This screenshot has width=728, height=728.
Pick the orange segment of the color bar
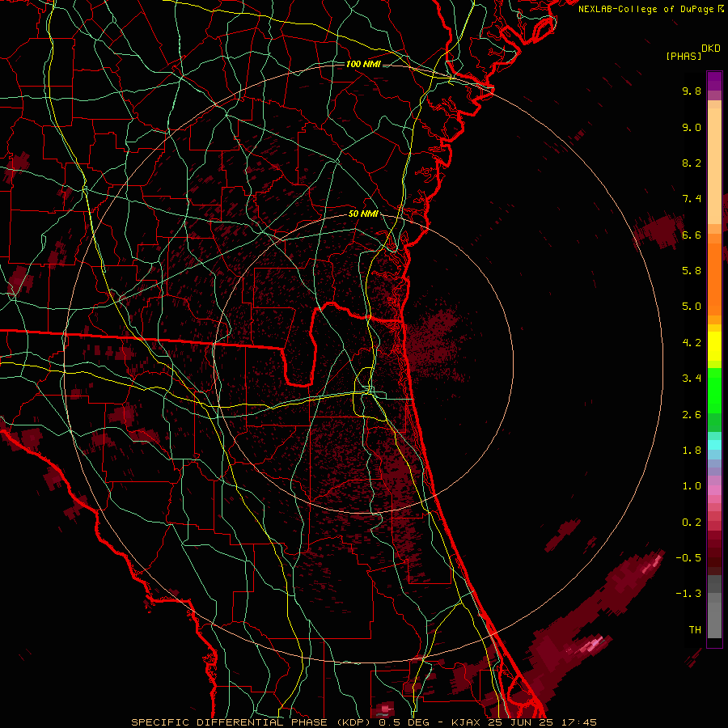[714, 278]
